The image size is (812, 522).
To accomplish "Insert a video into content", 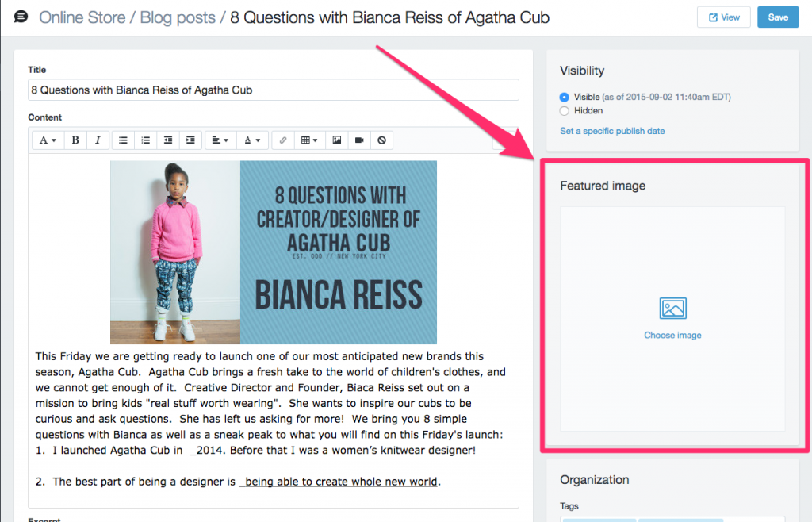I will point(359,140).
